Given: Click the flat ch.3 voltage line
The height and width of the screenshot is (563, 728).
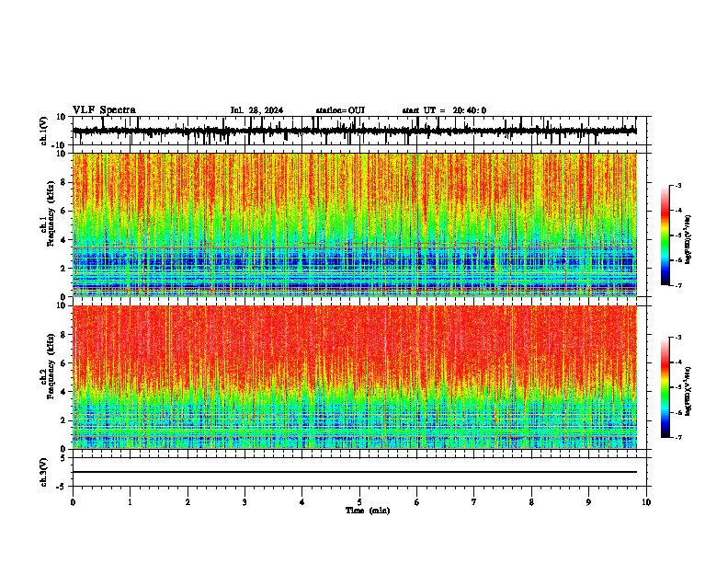Looking at the screenshot, I should coord(354,472).
